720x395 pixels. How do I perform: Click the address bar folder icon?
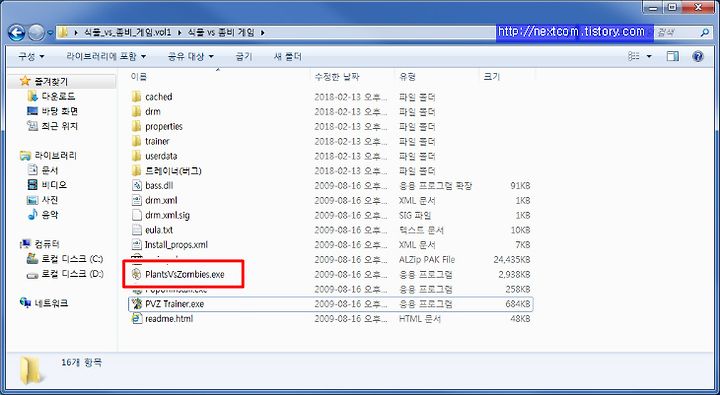pyautogui.click(x=63, y=33)
